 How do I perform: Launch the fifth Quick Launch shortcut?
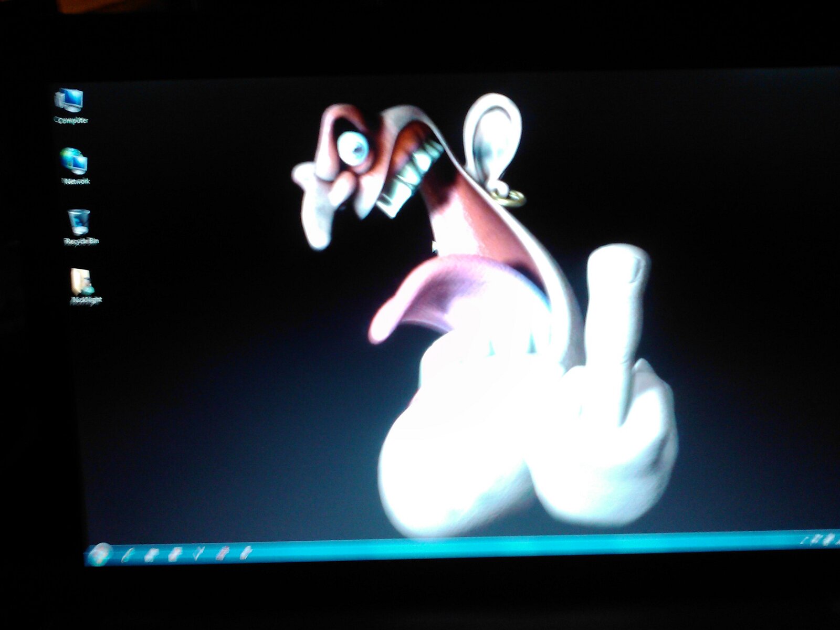223,552
